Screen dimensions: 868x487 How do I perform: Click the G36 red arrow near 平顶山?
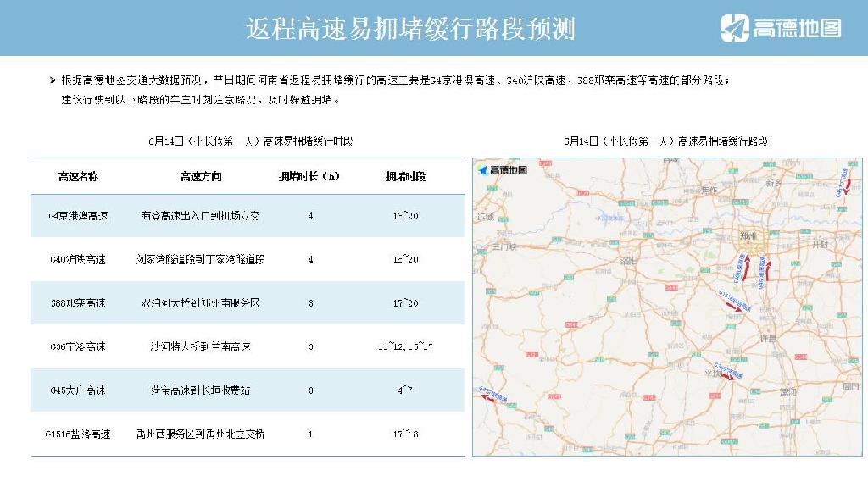[727, 376]
